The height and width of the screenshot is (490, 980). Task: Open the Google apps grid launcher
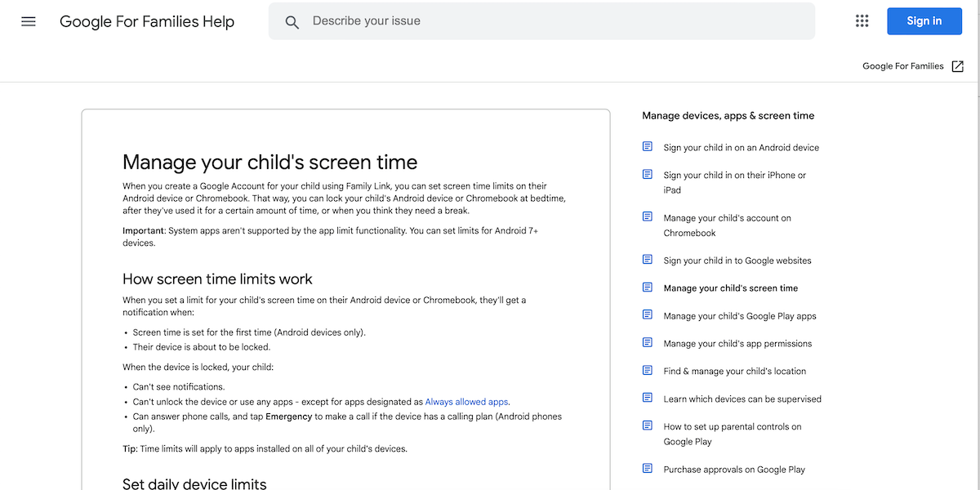[x=862, y=20]
